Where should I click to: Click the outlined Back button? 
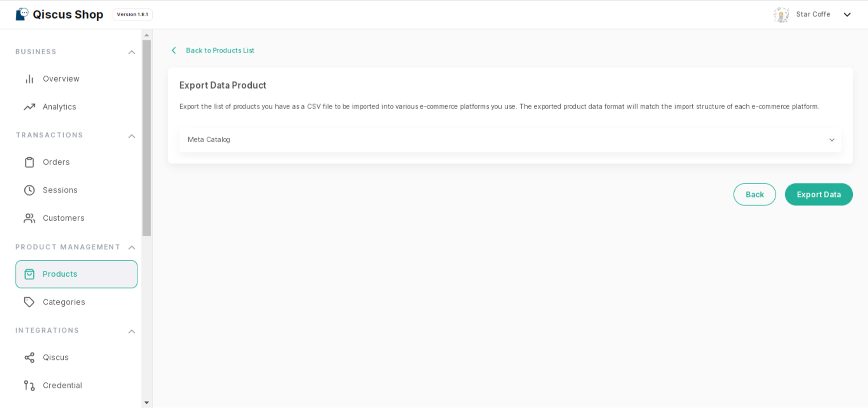[x=754, y=195]
